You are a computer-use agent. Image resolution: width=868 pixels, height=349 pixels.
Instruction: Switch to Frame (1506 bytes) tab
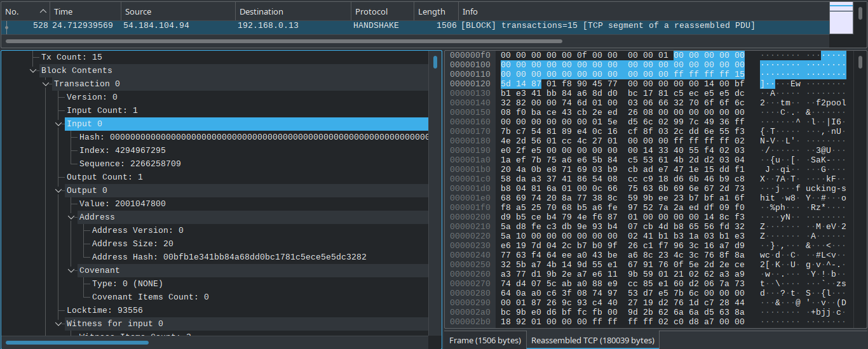click(485, 341)
